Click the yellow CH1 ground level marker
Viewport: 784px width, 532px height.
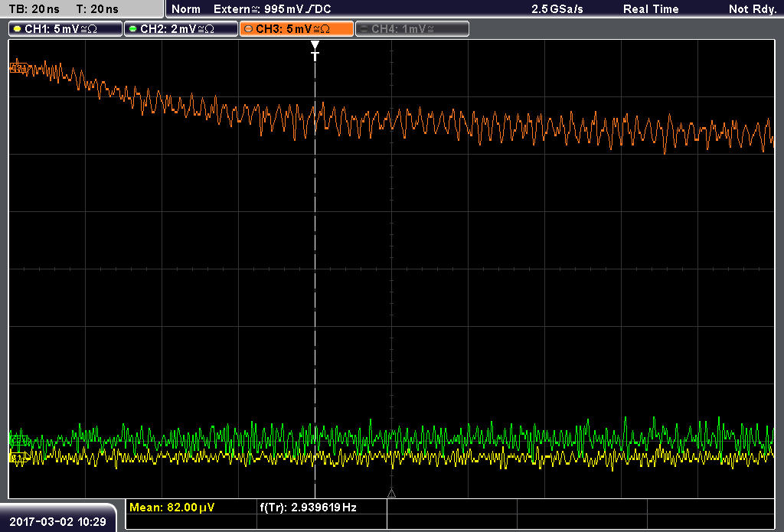19,457
